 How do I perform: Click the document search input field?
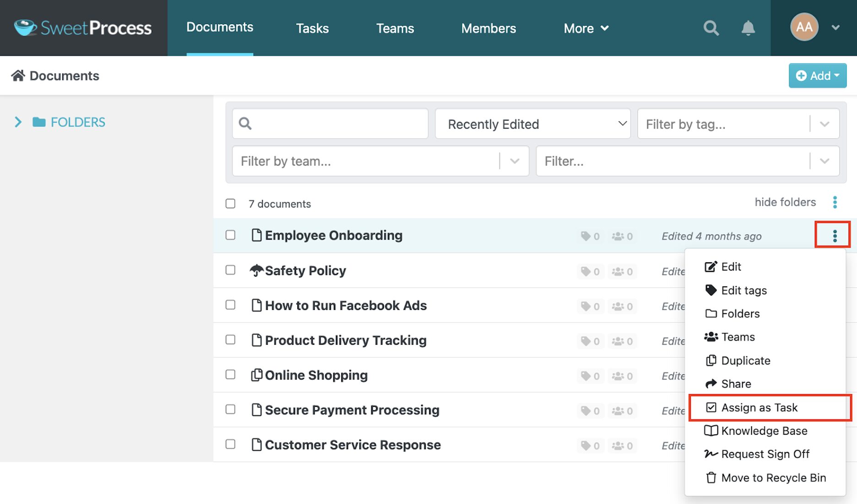[330, 123]
